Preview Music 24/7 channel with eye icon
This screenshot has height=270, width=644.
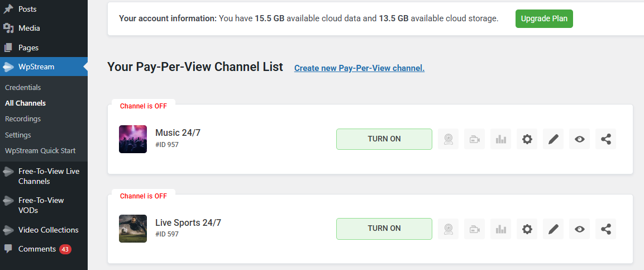pos(580,139)
